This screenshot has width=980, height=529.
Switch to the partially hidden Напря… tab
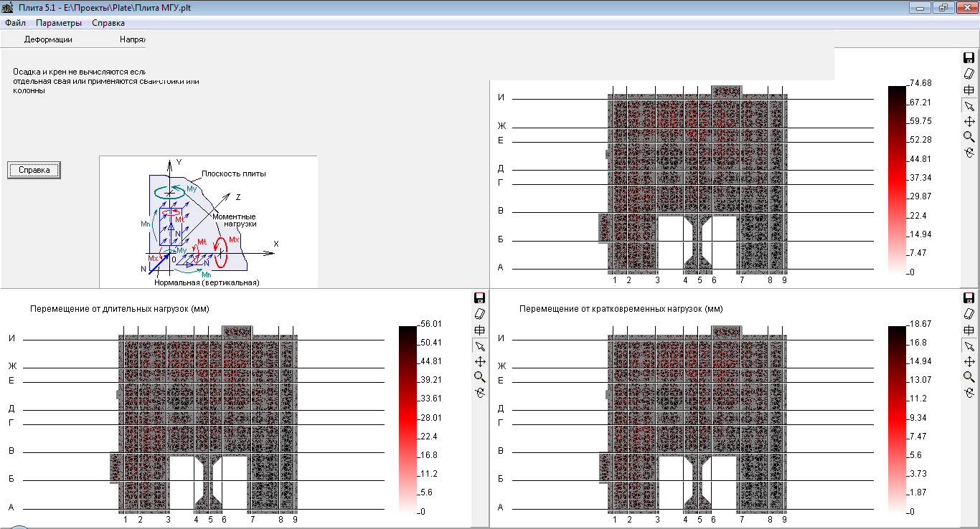(133, 40)
